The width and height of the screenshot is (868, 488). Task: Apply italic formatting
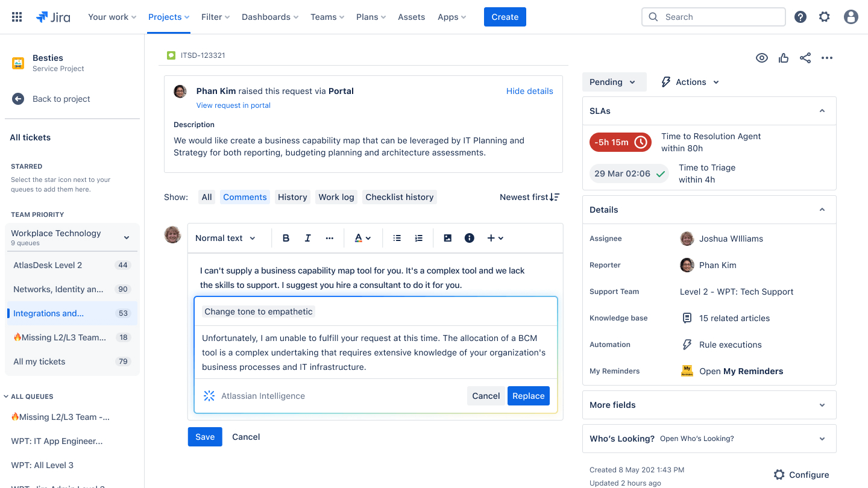click(307, 237)
